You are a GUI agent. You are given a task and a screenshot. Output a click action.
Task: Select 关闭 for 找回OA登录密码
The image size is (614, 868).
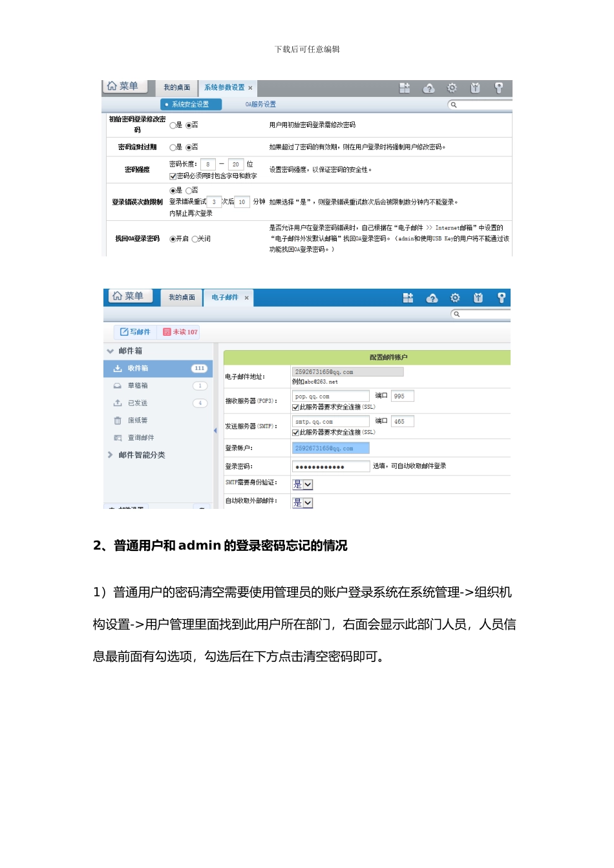195,239
